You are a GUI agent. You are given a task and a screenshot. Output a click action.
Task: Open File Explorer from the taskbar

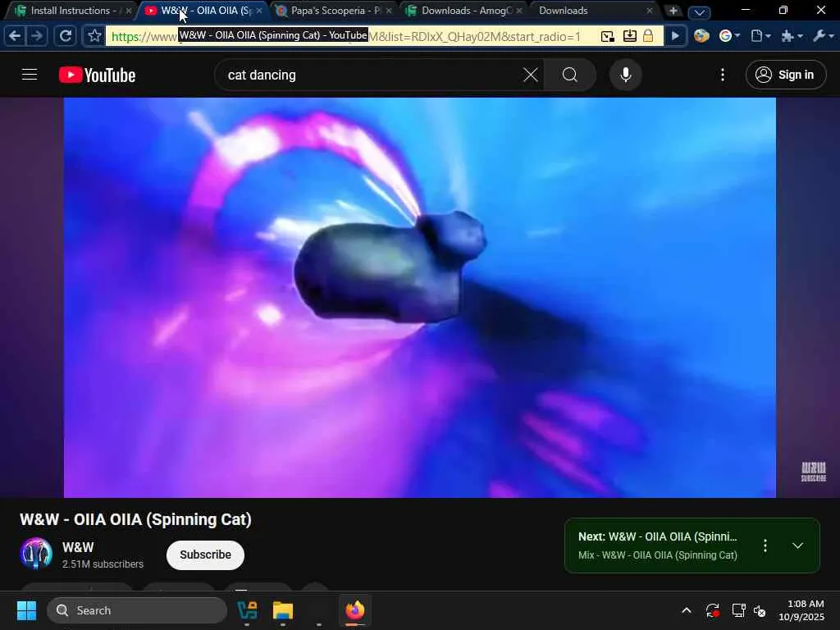coord(283,610)
